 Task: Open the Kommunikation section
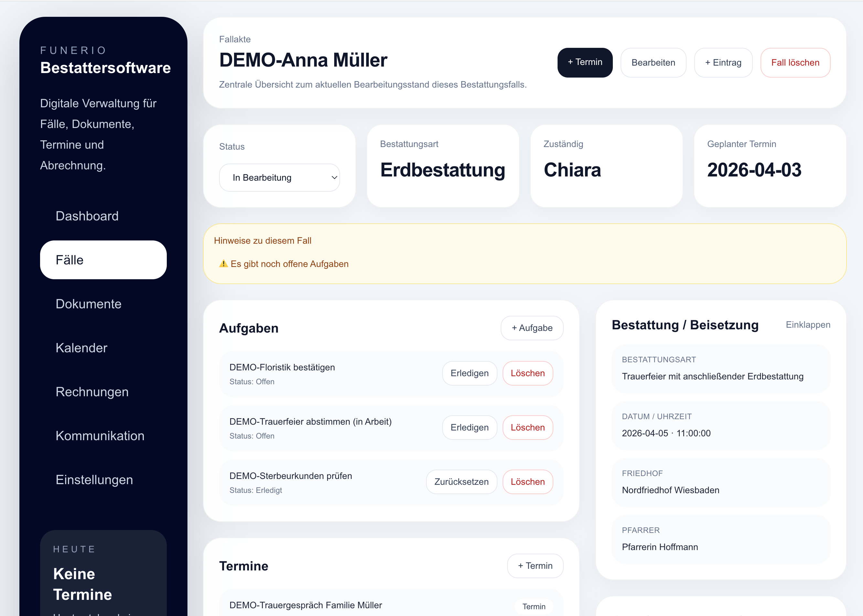click(x=100, y=436)
